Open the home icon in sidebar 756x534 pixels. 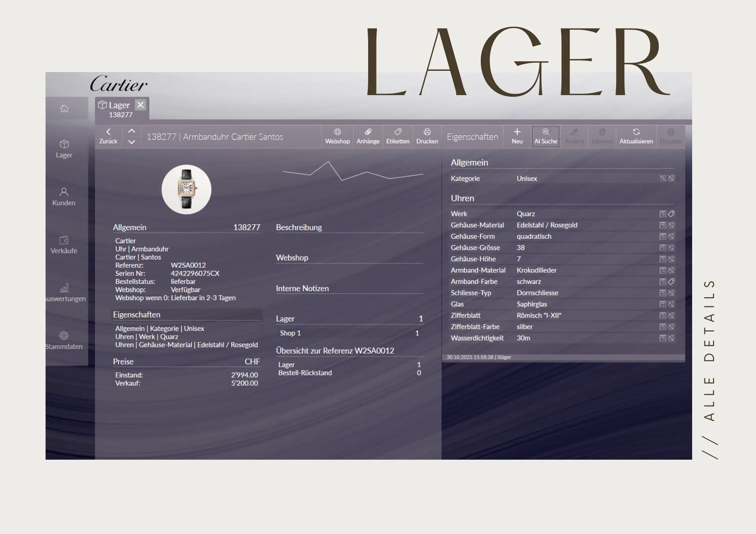(64, 108)
